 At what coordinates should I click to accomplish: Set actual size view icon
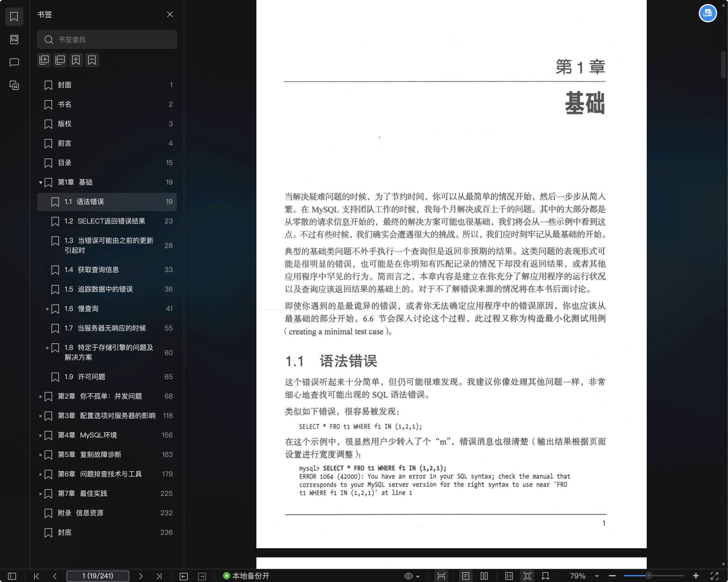(x=509, y=576)
